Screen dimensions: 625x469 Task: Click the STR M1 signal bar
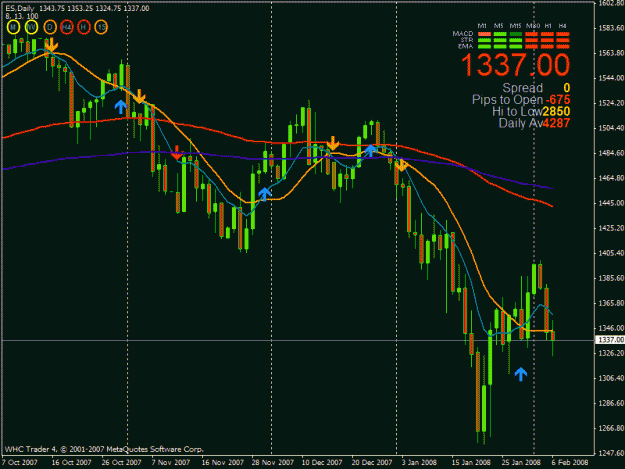[x=484, y=40]
